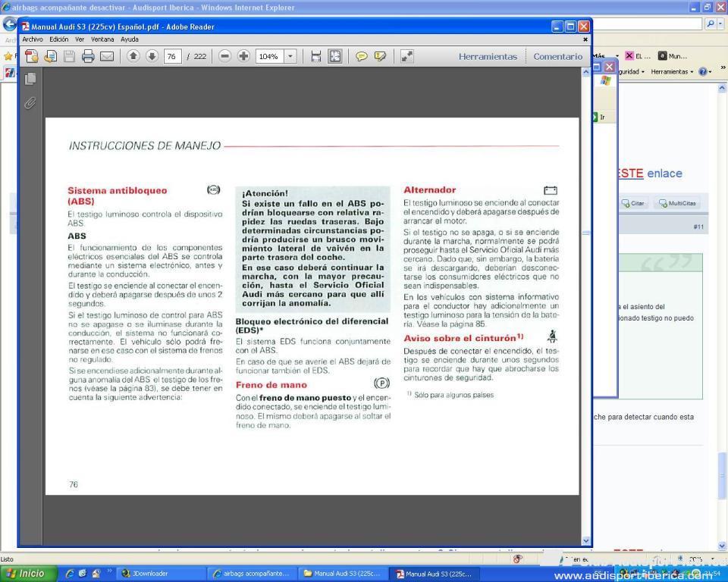Image resolution: width=728 pixels, height=582 pixels.
Task: Click Internet Explorer quick launch icon
Action: click(70, 574)
